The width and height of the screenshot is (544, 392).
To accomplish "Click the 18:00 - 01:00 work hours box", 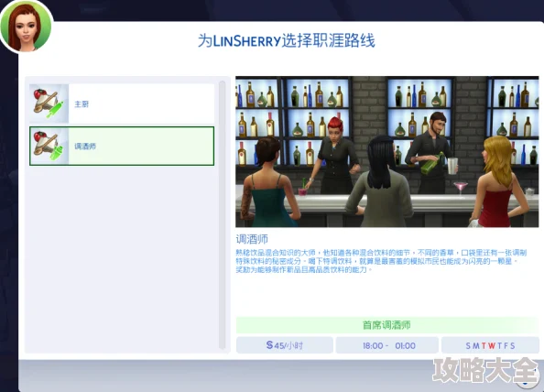I will point(387,345).
